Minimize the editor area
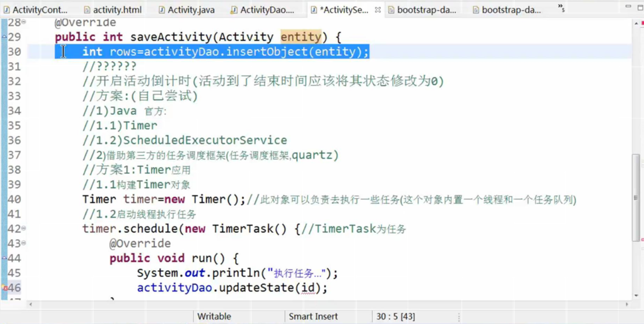 (x=628, y=7)
